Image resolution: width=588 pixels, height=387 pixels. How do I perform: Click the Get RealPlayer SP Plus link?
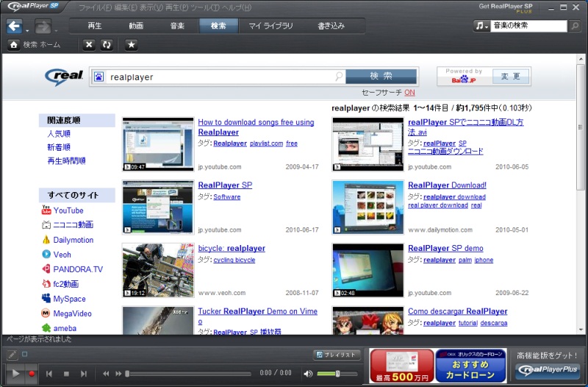[x=506, y=8]
